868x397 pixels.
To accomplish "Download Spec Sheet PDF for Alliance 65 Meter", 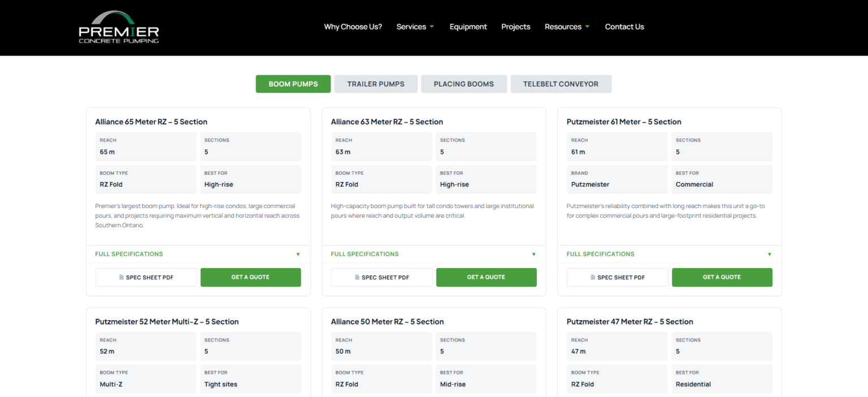I will [146, 277].
